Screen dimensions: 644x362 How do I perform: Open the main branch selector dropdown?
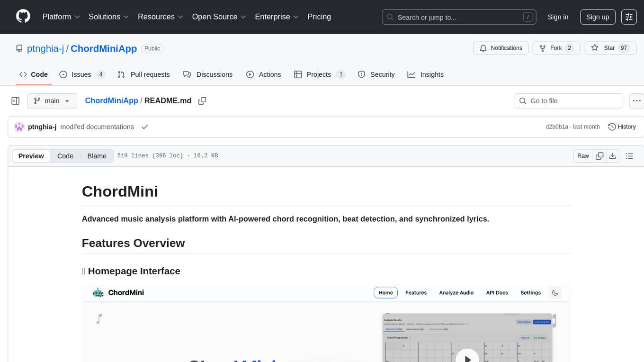(x=52, y=101)
